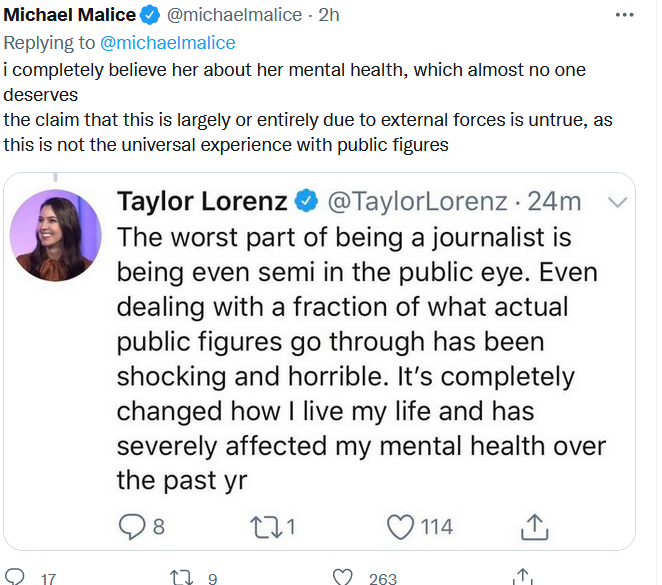This screenshot has width=662, height=585.
Task: Open the quoted tweet text body
Action: pyautogui.click(x=361, y=358)
